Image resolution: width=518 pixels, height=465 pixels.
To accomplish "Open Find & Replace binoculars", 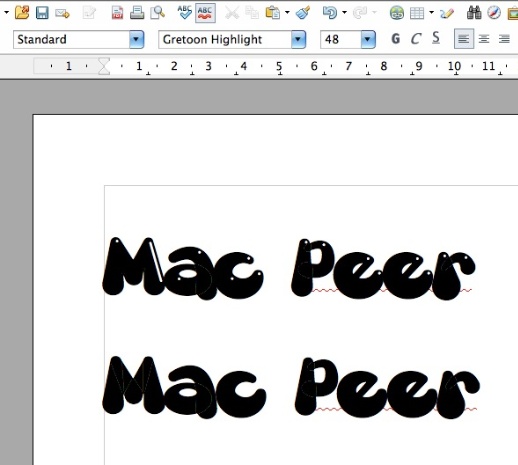I will (x=474, y=13).
